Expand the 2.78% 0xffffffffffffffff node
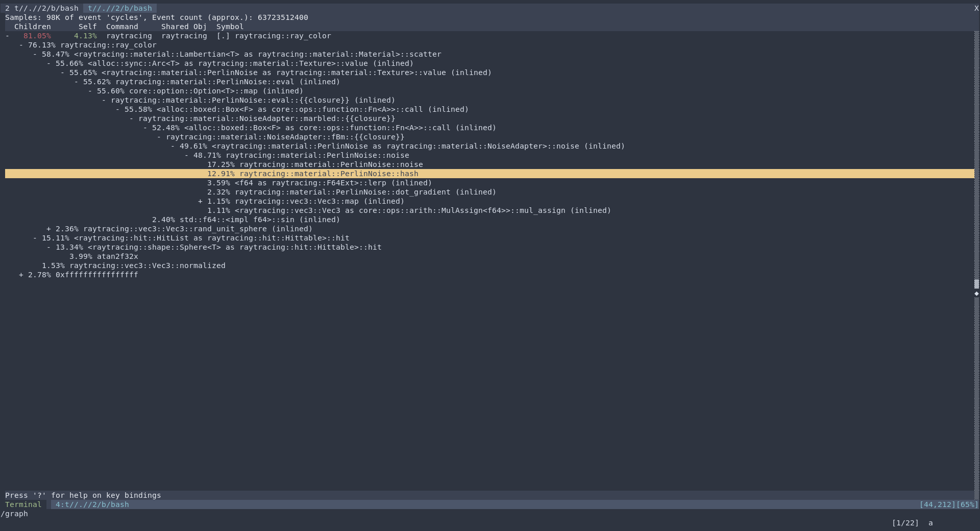Screen dimensions: 980x531 21,275
